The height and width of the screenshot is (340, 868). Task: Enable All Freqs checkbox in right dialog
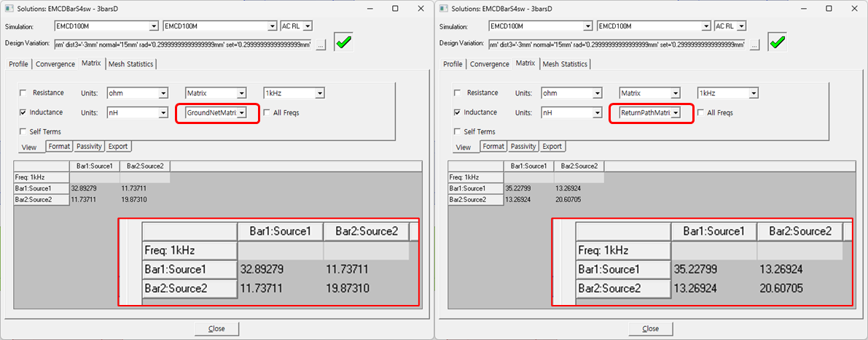701,113
